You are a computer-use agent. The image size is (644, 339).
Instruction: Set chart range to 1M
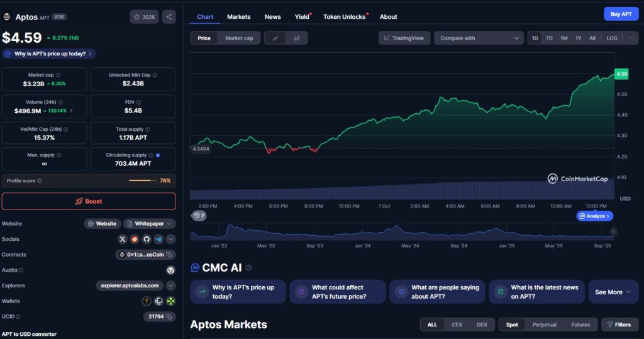(564, 38)
